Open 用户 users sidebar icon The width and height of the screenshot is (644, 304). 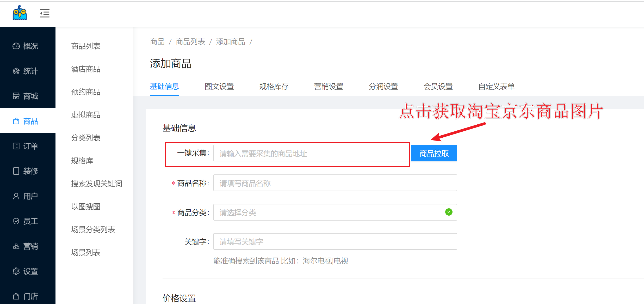16,196
